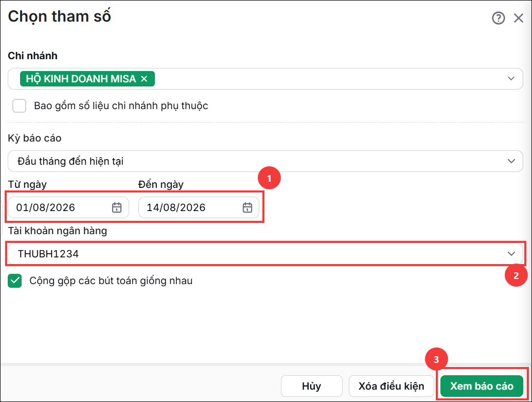532x402 pixels.
Task: Open calendar picker for Từ ngày
Action: (x=117, y=207)
